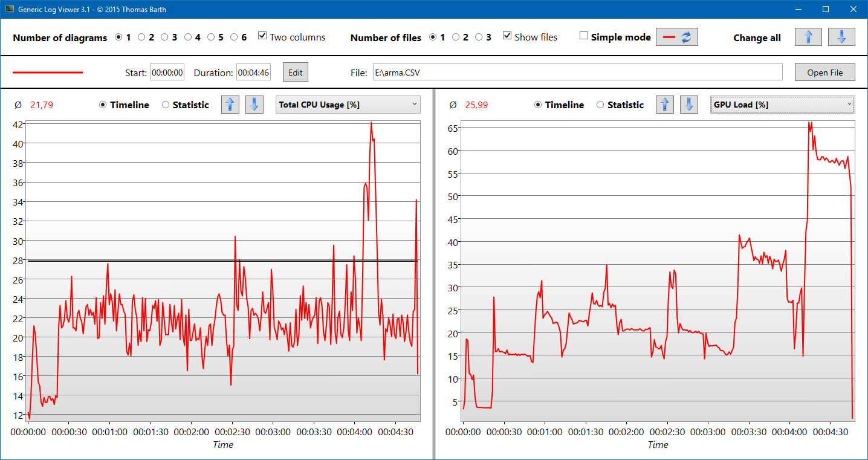The width and height of the screenshot is (868, 460).
Task: Maximize the Generic Log Viewer window
Action: point(826,9)
